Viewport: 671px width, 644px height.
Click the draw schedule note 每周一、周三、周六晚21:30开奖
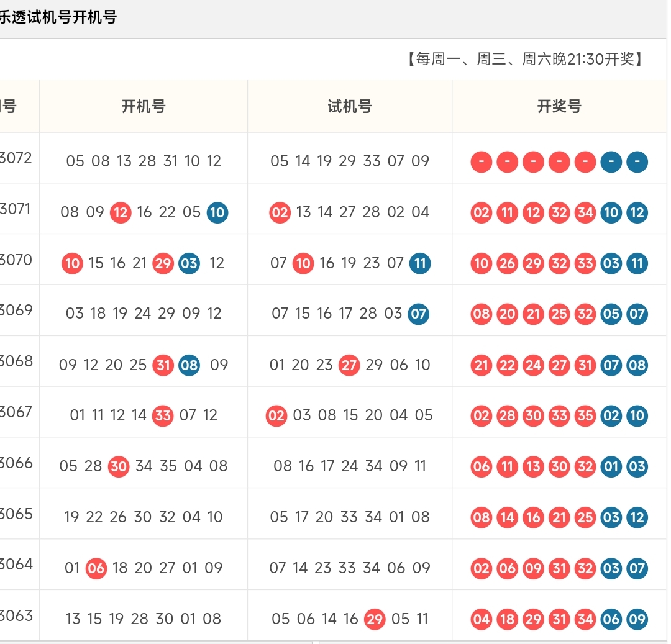tap(525, 59)
